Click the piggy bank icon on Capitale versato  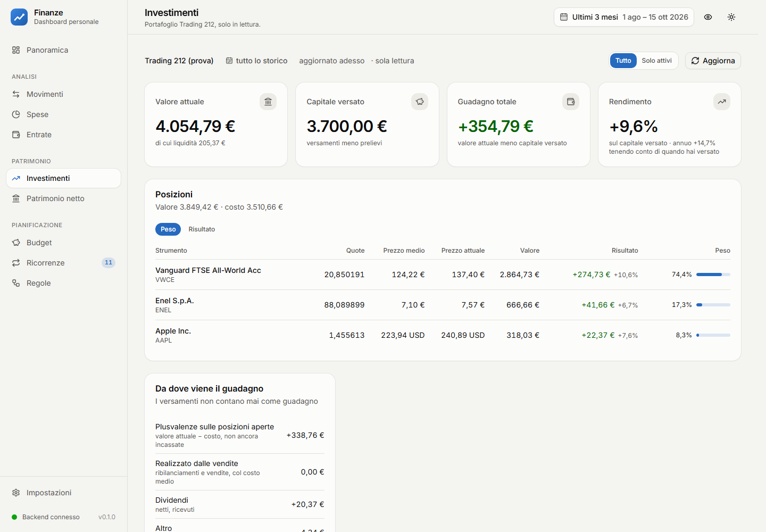click(420, 102)
